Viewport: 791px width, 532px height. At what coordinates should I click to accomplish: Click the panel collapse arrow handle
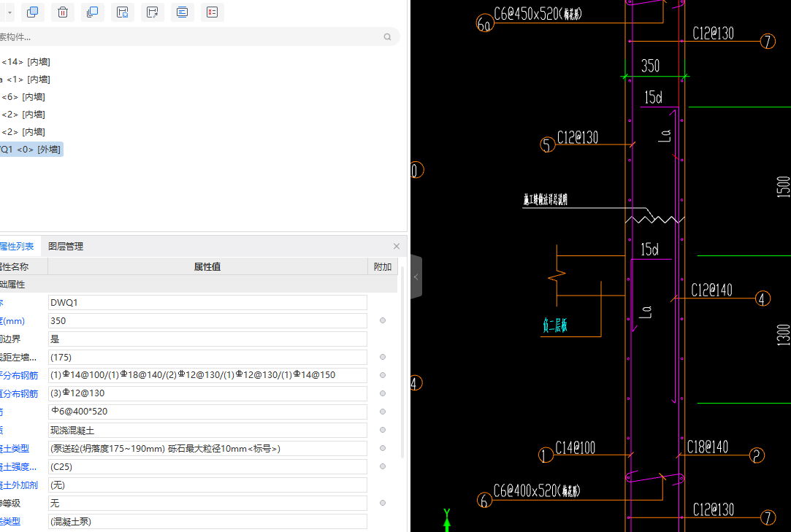coord(416,277)
